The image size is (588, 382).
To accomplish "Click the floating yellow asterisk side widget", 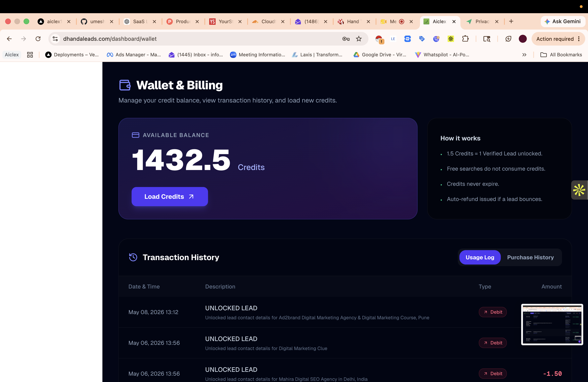I will tap(579, 190).
